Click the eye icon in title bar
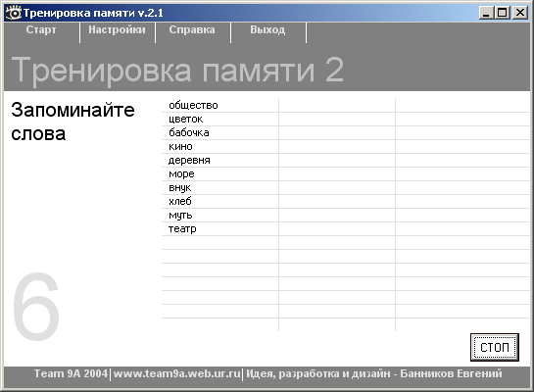The height and width of the screenshot is (392, 534). (x=14, y=13)
